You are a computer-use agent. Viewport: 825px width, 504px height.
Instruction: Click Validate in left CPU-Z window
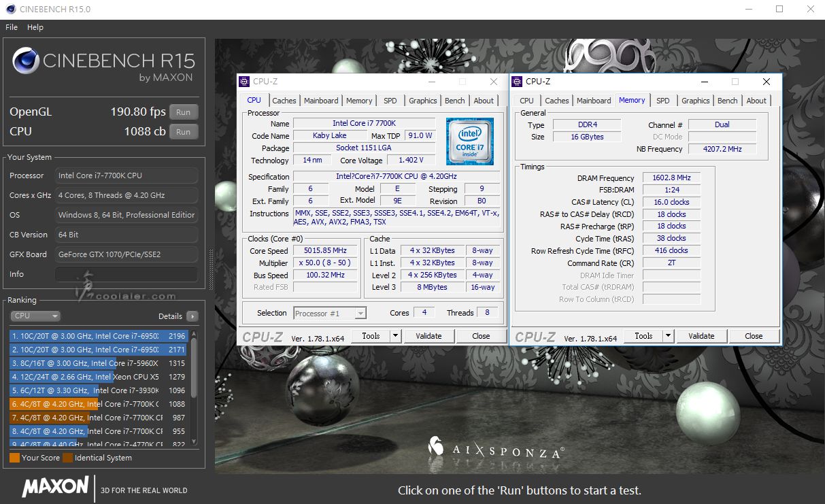point(428,336)
